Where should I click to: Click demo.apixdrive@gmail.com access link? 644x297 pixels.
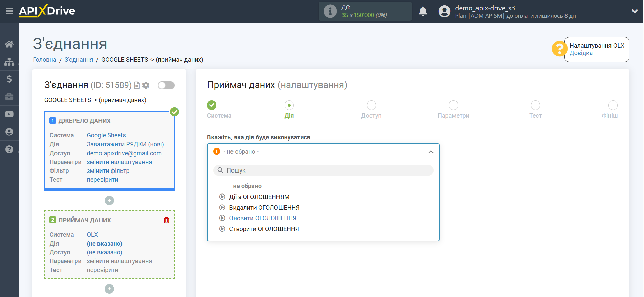click(x=124, y=153)
